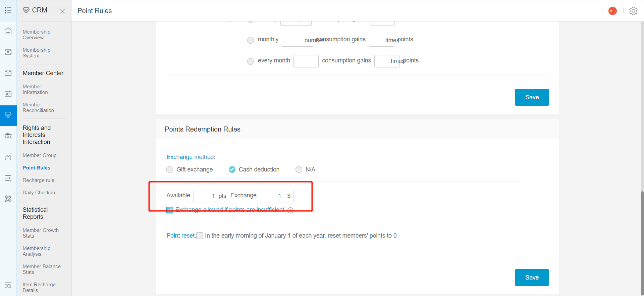Select the N/A exchange method

click(x=299, y=169)
